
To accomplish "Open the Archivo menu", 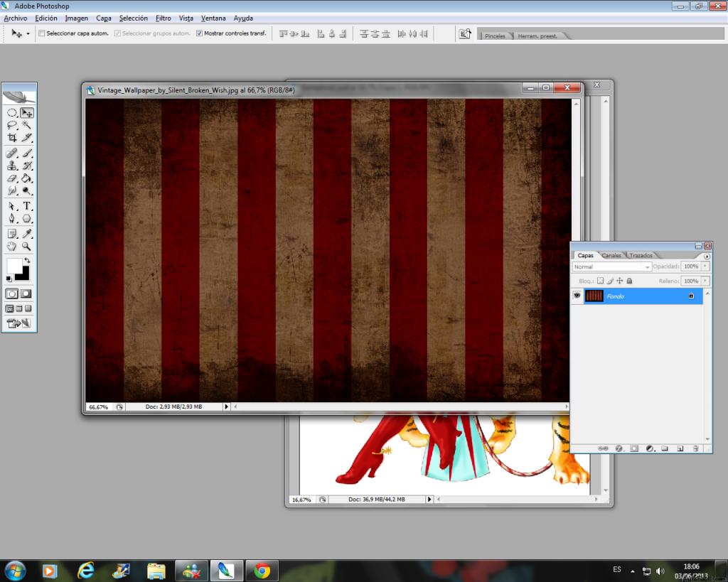I will (16, 18).
